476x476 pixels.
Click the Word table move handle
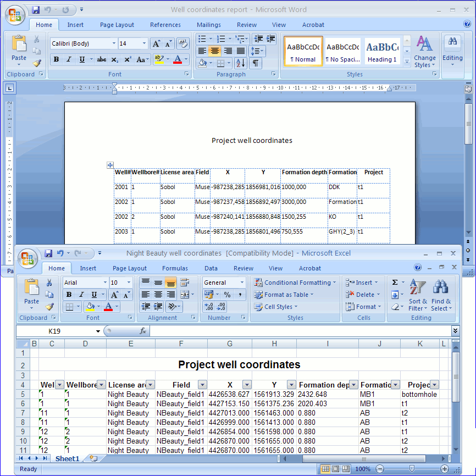click(x=110, y=165)
